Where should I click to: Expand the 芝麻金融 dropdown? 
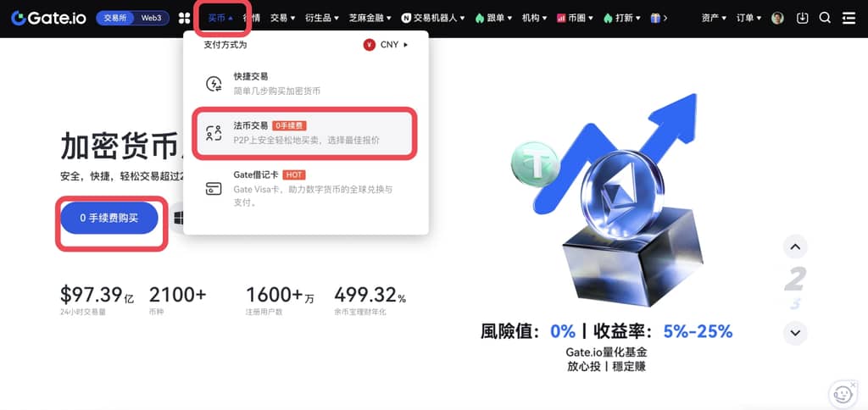370,19
